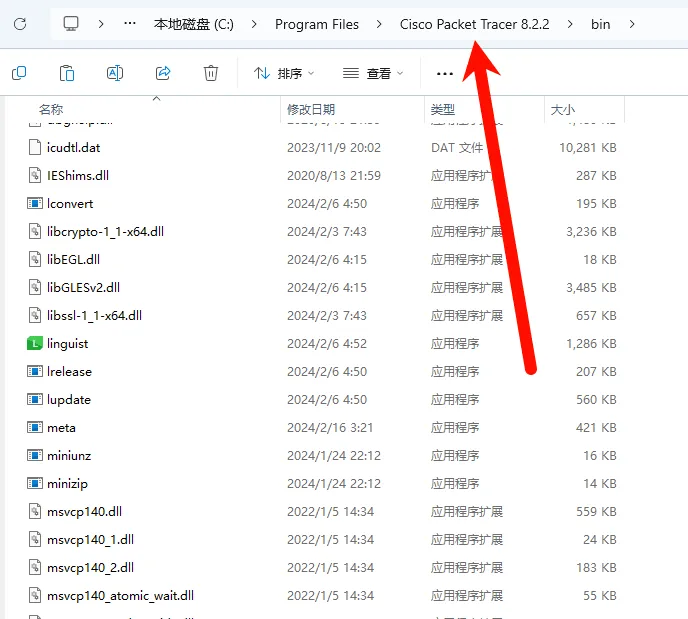Click the date 2024/2/6 4:52

point(327,343)
